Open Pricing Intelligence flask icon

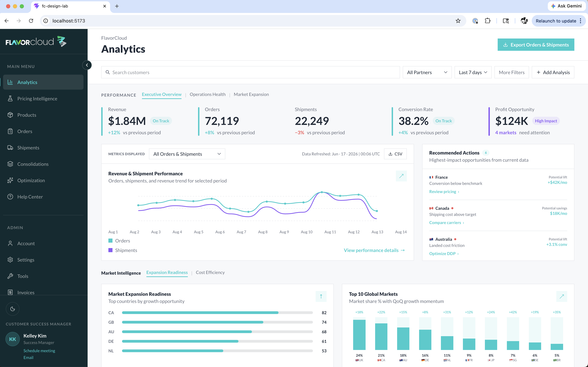(x=10, y=98)
